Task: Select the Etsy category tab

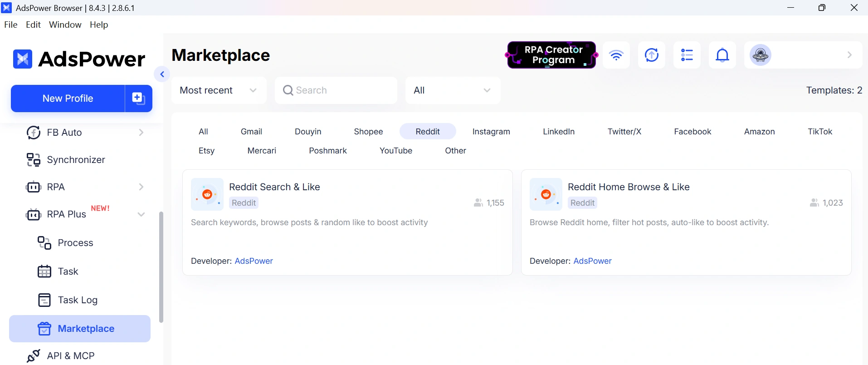Action: coord(206,151)
